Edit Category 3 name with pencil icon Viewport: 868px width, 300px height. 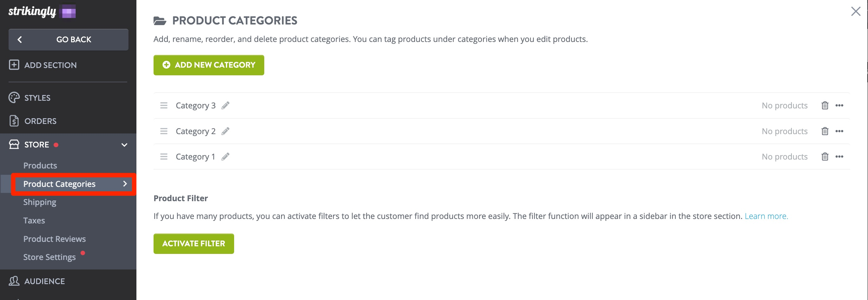pyautogui.click(x=226, y=106)
